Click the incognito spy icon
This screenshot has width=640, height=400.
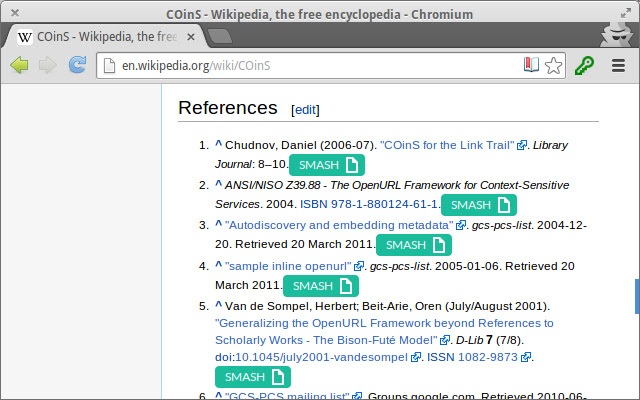pyautogui.click(x=617, y=35)
